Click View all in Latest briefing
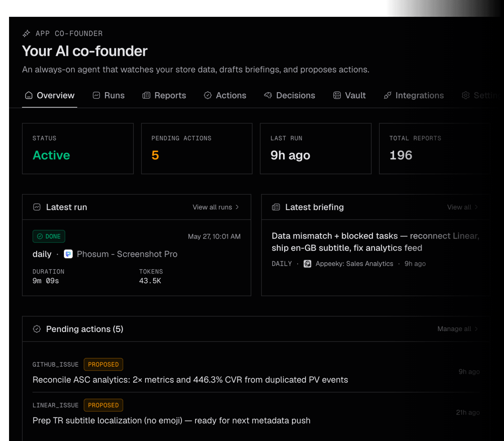This screenshot has width=504, height=441. [x=462, y=207]
